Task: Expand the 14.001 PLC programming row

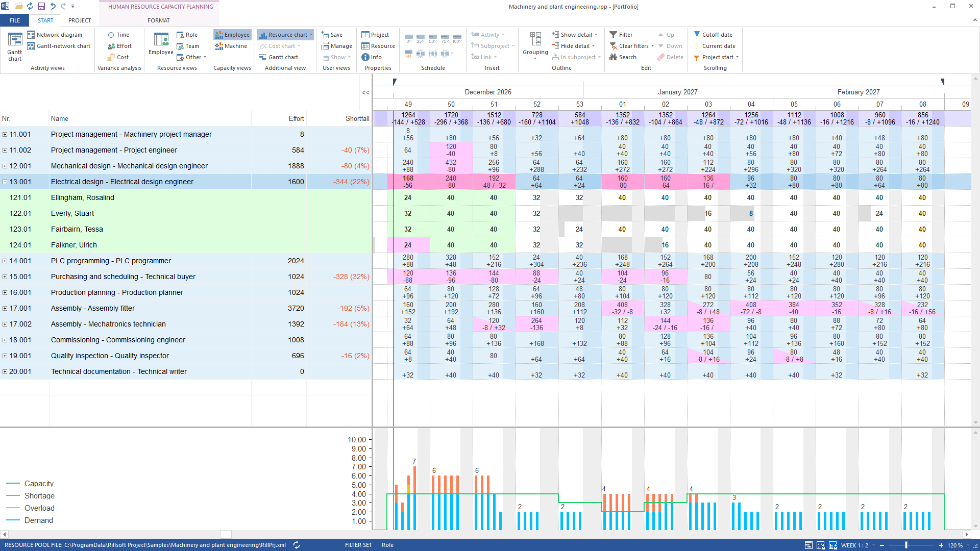Action: click(5, 261)
